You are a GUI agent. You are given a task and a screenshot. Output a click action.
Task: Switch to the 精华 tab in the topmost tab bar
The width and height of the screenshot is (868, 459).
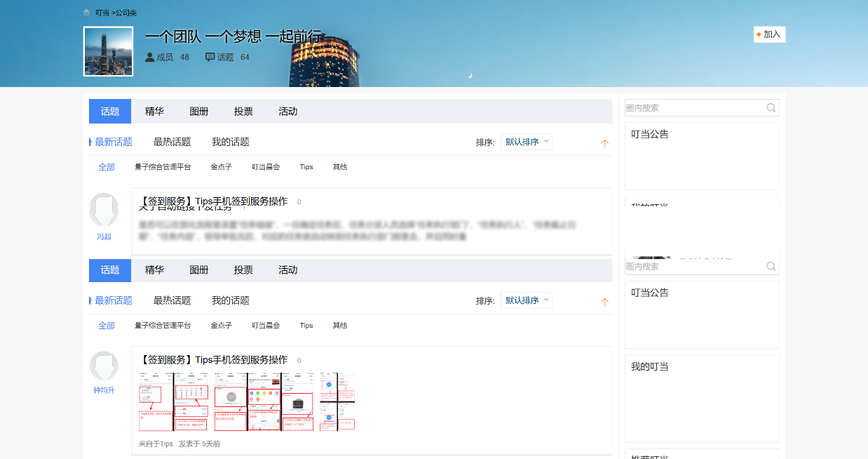click(154, 112)
